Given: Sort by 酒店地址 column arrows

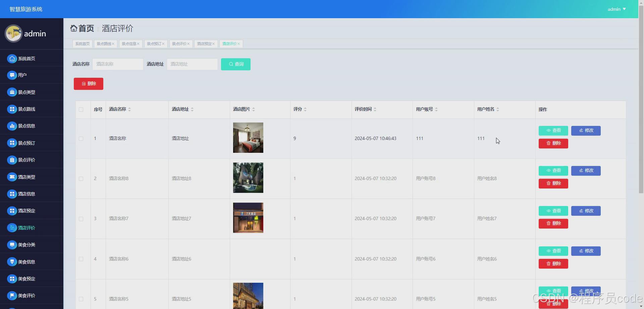Looking at the screenshot, I should point(192,109).
